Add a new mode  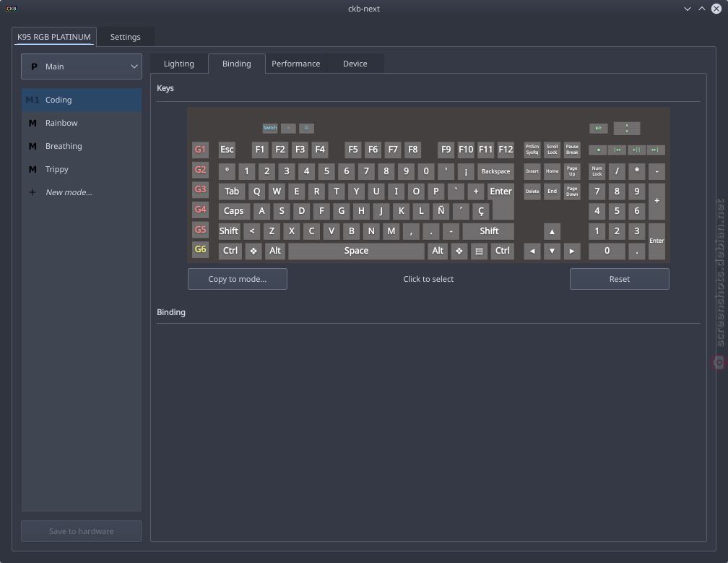click(82, 192)
